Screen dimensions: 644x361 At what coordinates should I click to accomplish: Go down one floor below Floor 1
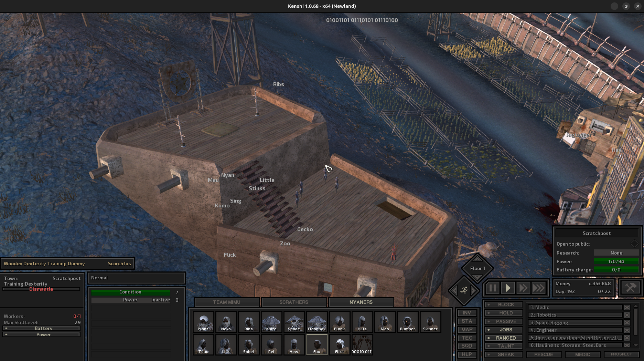[477, 277]
